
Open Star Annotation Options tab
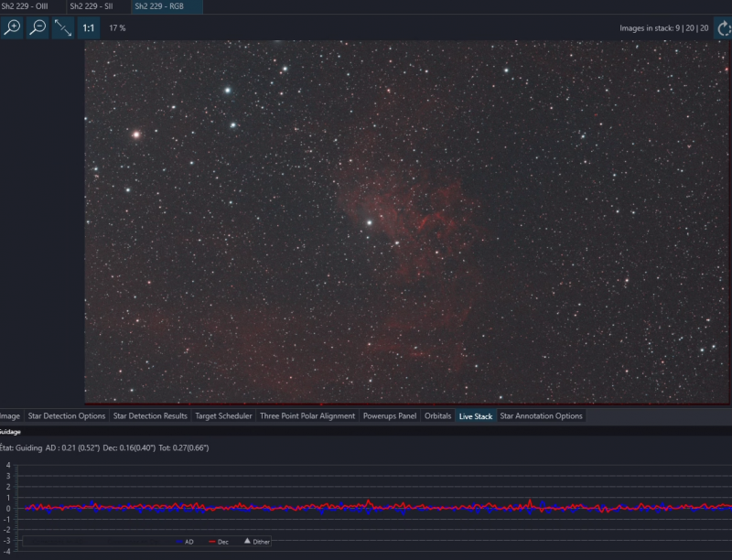click(x=541, y=415)
